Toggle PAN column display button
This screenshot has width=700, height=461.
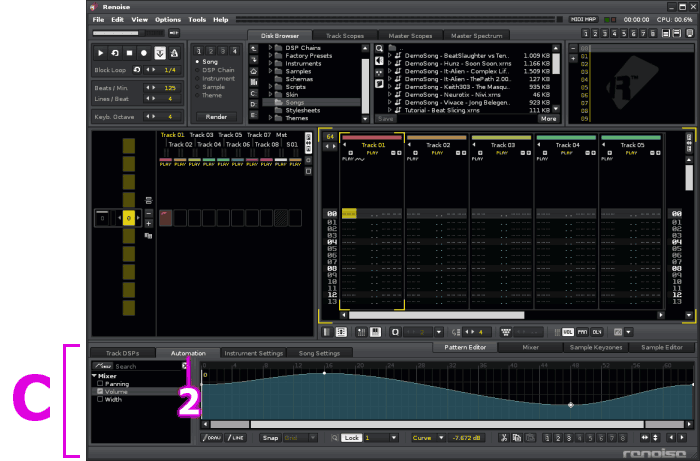(x=582, y=332)
